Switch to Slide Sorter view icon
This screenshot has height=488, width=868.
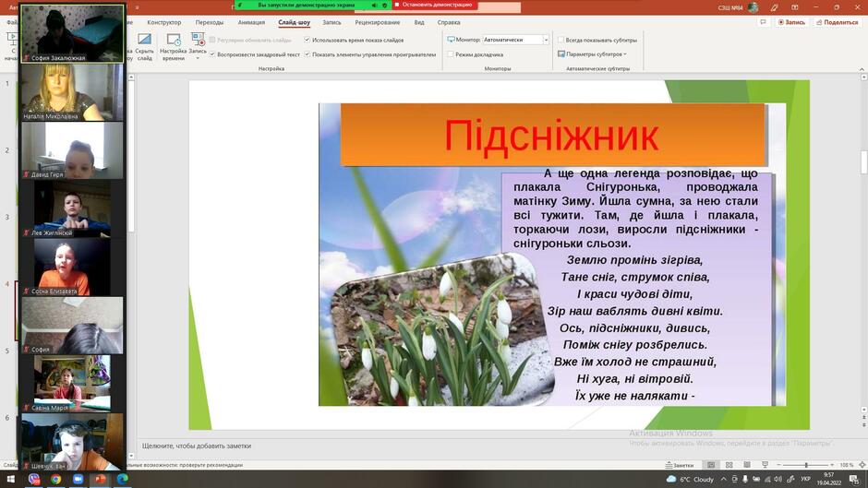729,465
